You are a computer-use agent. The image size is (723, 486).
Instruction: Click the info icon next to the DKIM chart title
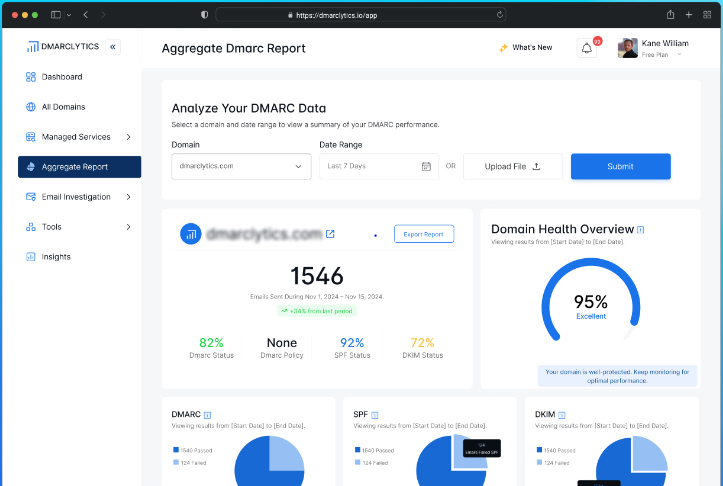tap(562, 415)
